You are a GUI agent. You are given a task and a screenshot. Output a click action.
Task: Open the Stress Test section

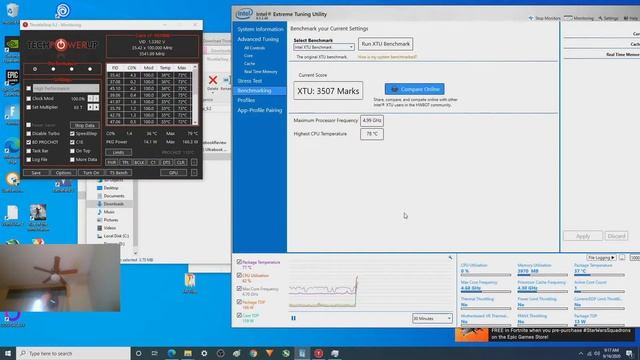250,81
